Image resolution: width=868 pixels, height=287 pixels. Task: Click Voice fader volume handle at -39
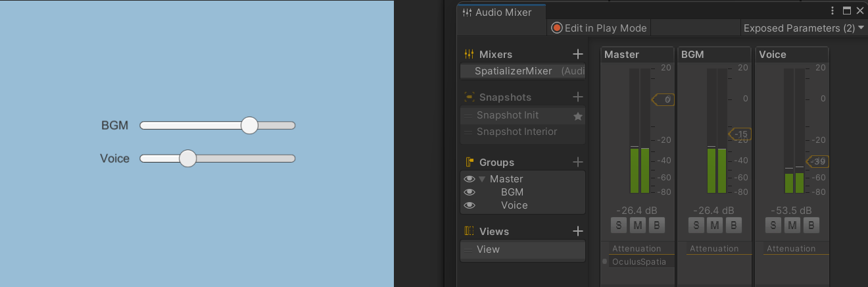817,161
